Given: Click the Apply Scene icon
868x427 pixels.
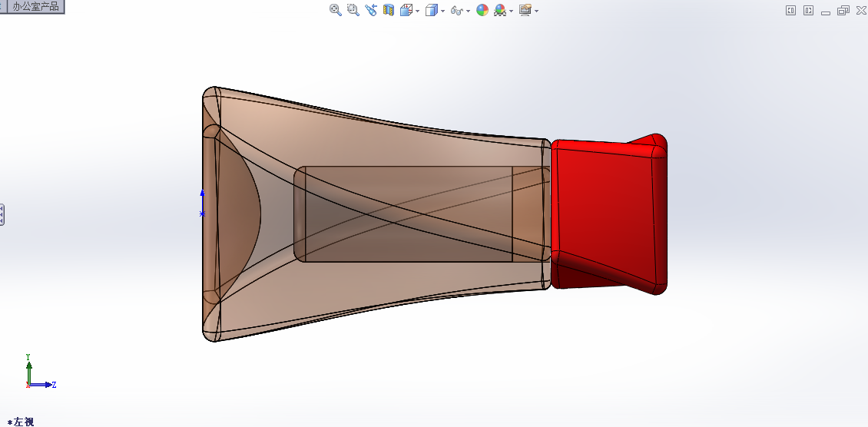Looking at the screenshot, I should [500, 10].
